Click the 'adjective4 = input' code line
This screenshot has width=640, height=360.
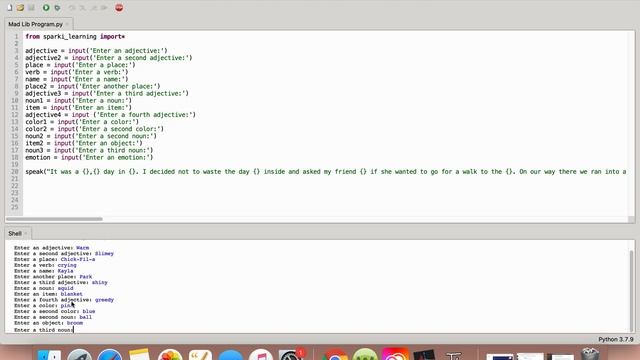coord(111,115)
